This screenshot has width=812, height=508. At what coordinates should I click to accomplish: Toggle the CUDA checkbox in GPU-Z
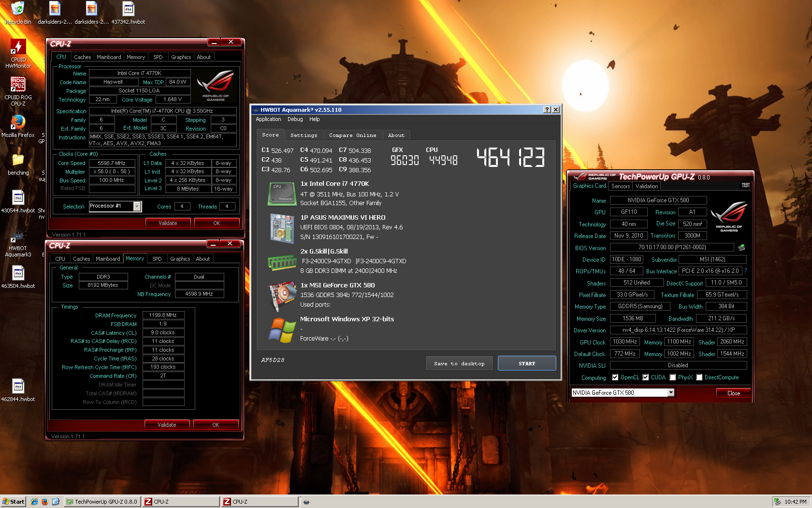tap(646, 377)
